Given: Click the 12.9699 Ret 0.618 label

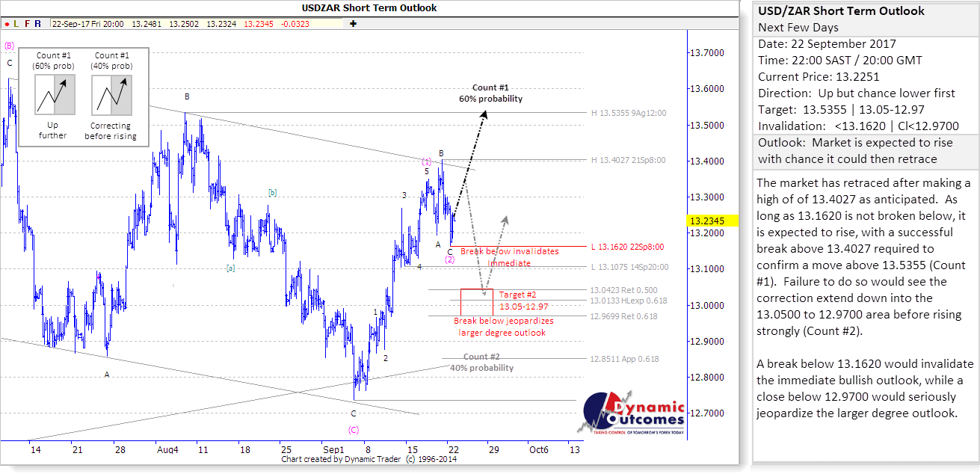Looking at the screenshot, I should (622, 316).
